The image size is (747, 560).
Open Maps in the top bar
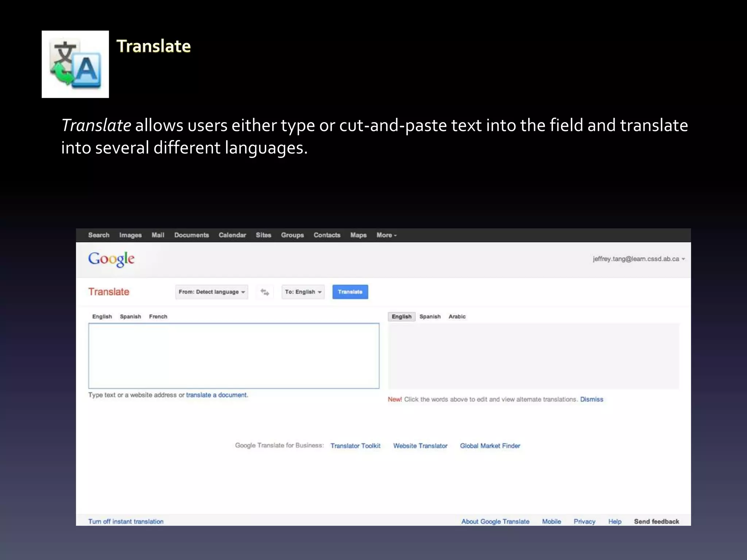click(358, 235)
